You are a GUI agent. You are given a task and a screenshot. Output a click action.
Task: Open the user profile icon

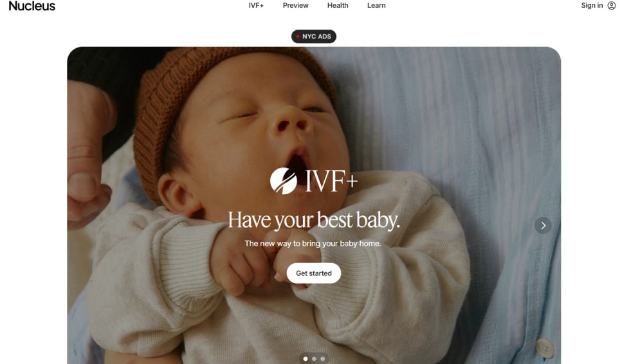coord(612,6)
